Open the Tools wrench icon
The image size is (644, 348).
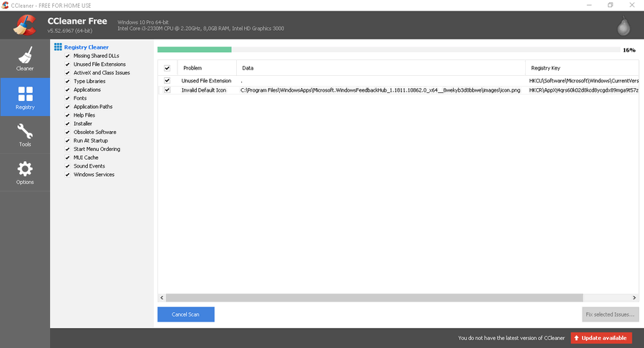click(25, 132)
